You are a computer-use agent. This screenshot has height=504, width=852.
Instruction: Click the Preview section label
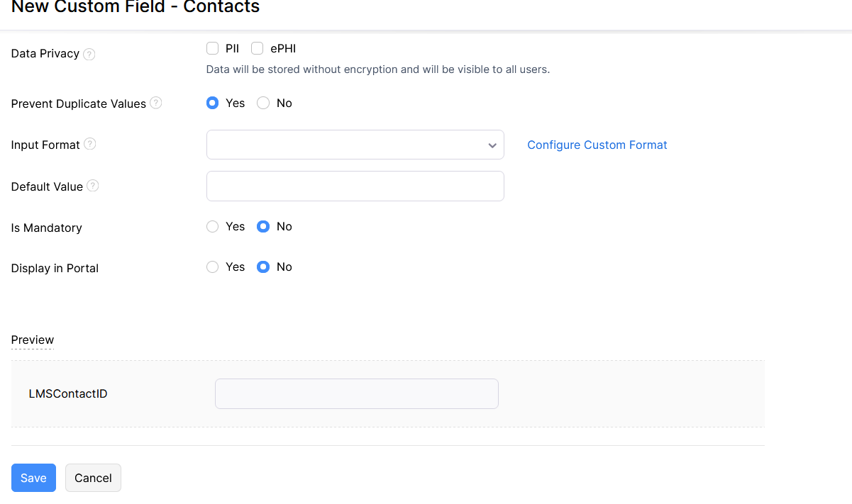(x=33, y=340)
